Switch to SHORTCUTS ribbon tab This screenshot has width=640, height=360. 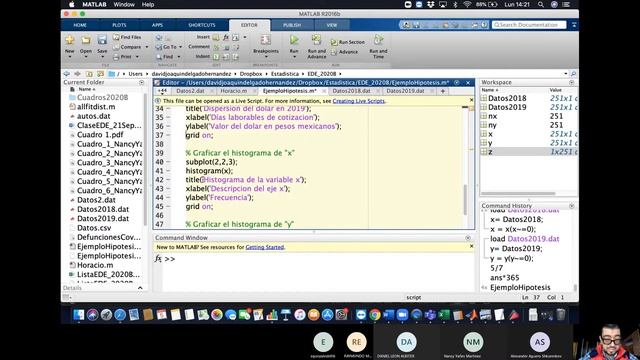(x=202, y=25)
